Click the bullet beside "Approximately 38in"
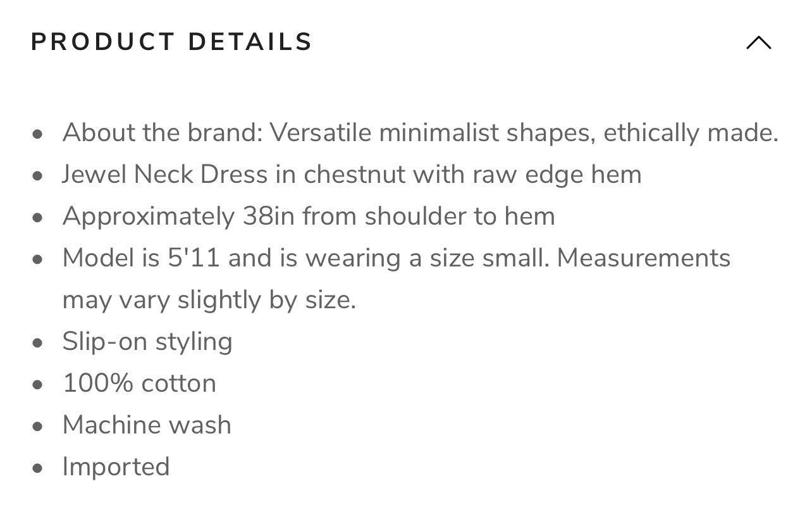This screenshot has height=524, width=812. tap(39, 218)
